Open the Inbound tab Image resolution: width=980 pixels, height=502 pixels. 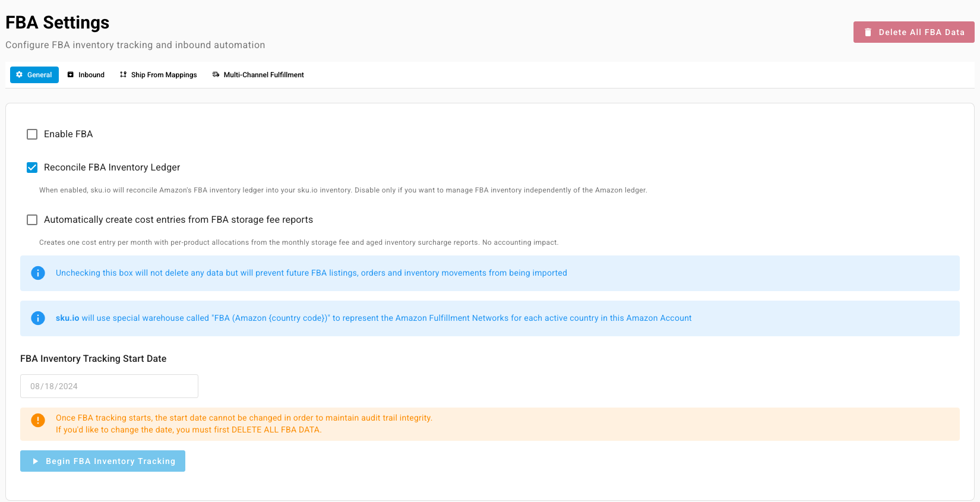click(x=86, y=75)
